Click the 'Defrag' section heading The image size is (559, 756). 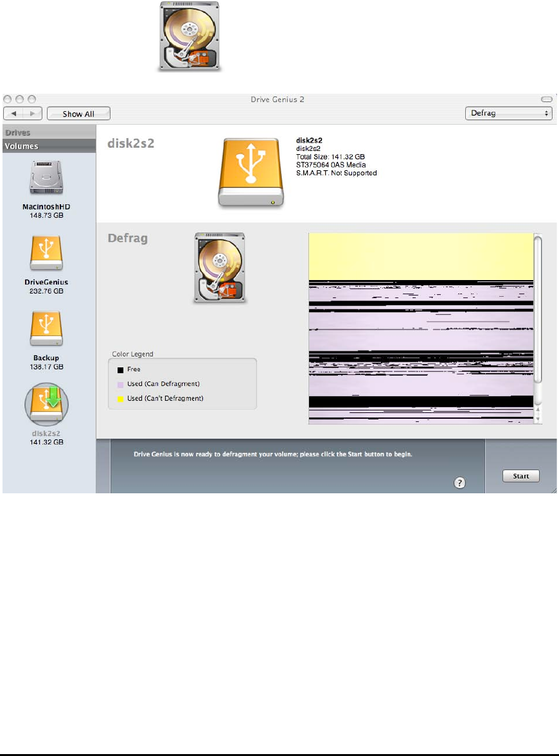[128, 238]
